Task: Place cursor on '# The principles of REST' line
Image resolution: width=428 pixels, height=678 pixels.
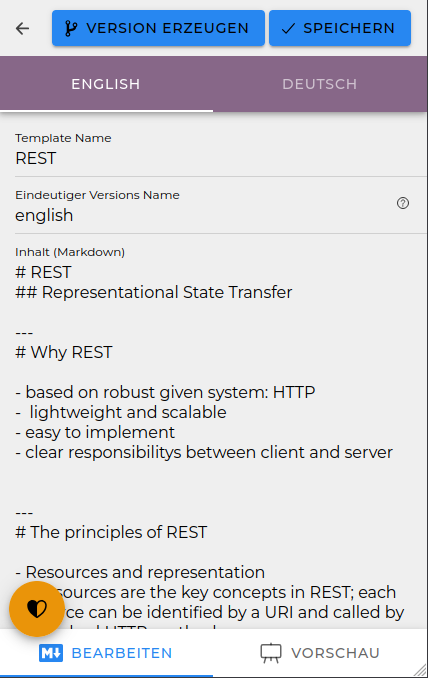Action: [x=111, y=532]
